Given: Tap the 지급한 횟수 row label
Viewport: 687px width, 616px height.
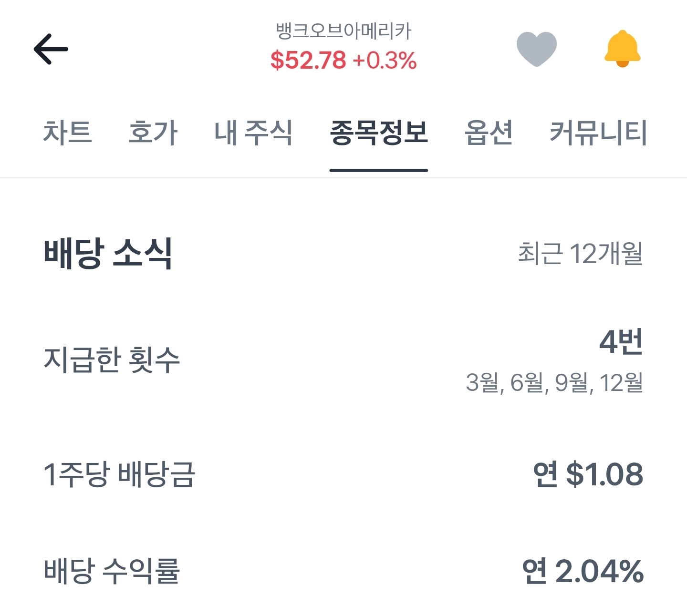Looking at the screenshot, I should click(x=112, y=359).
